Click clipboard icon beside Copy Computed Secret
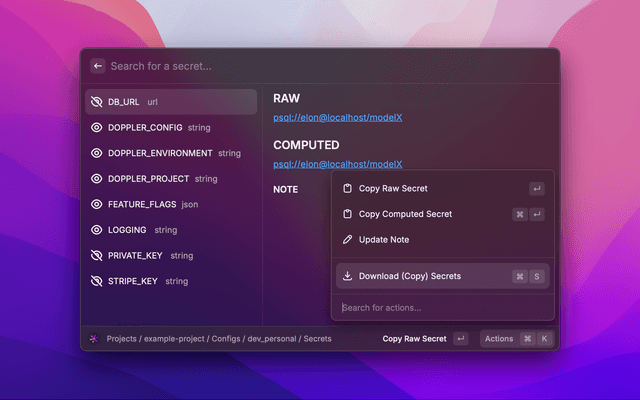The image size is (640, 400). pos(347,214)
